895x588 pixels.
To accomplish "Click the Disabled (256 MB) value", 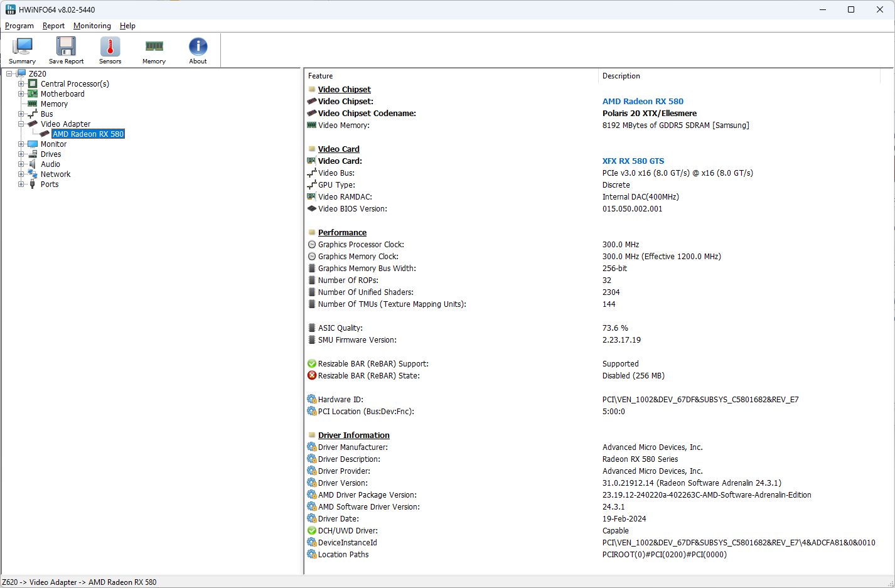I will click(633, 375).
